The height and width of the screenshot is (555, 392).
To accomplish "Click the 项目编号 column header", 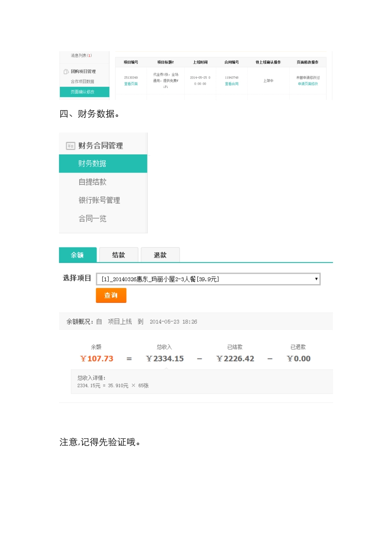I will point(131,62).
